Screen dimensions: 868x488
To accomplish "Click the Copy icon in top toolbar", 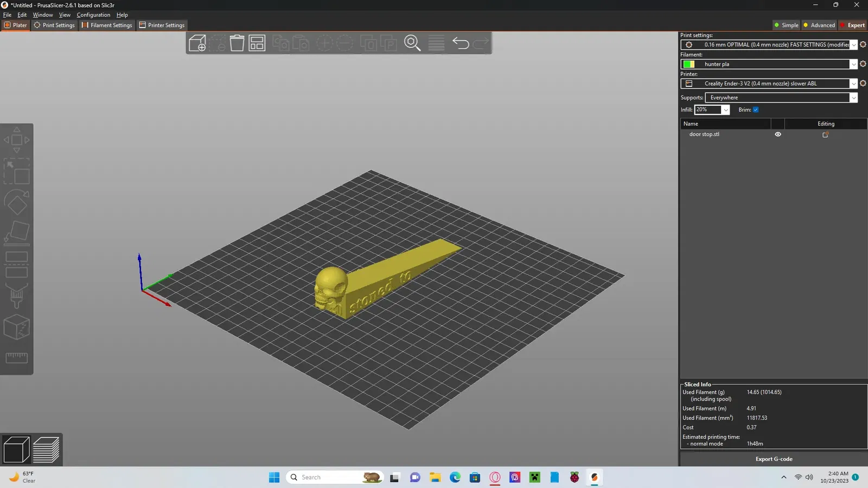I will click(280, 43).
